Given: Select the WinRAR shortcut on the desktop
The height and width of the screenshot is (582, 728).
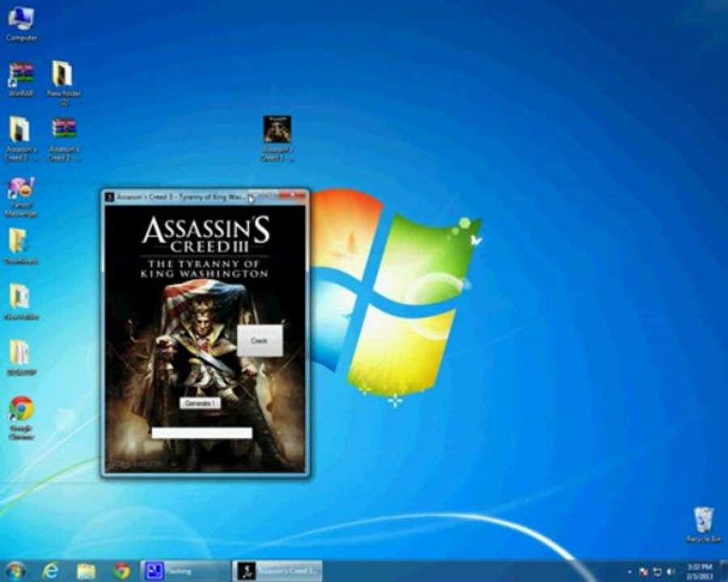Looking at the screenshot, I should (21, 79).
